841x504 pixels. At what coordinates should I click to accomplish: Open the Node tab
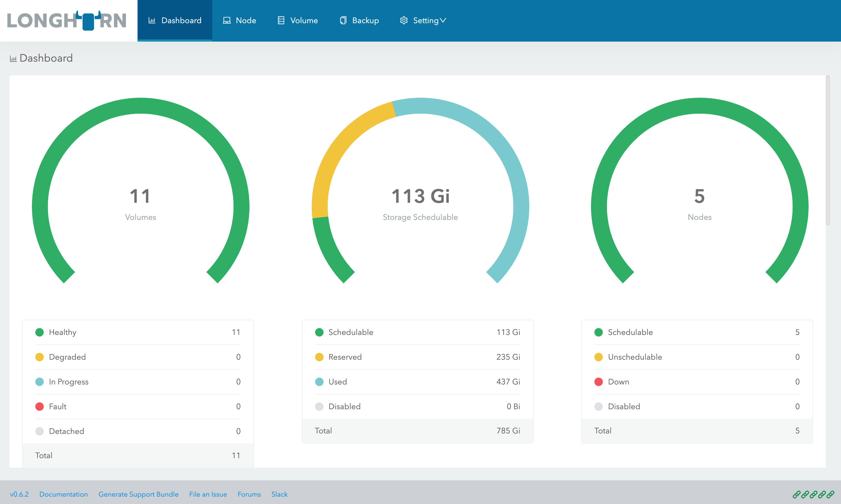coord(246,20)
